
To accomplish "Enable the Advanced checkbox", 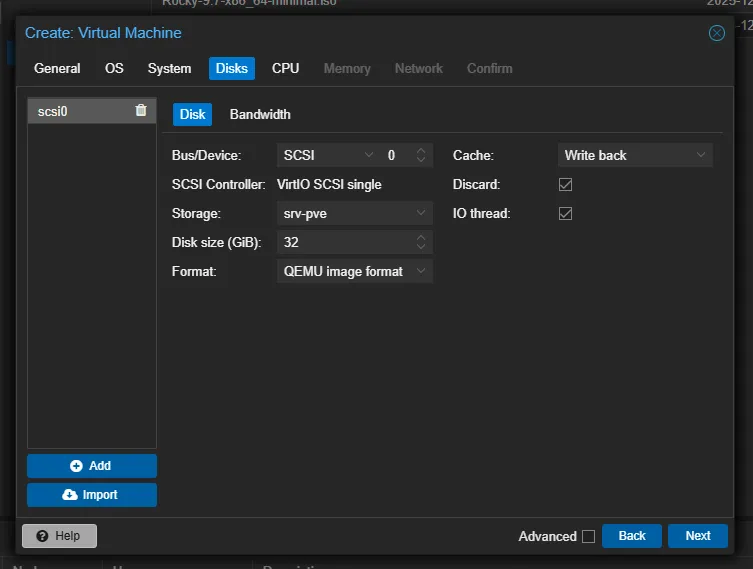I will point(588,537).
